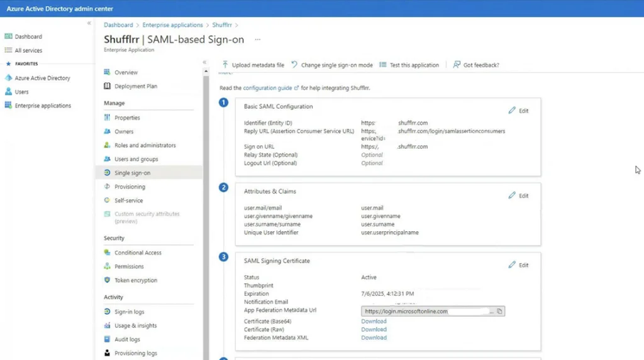The height and width of the screenshot is (360, 644).
Task: Select Single sign-on menu item
Action: 148,173
